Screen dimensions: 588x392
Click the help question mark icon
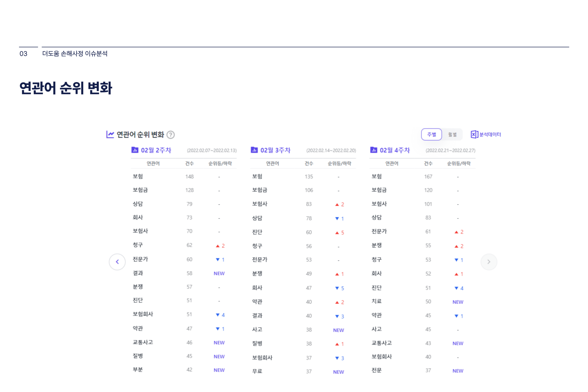point(171,135)
